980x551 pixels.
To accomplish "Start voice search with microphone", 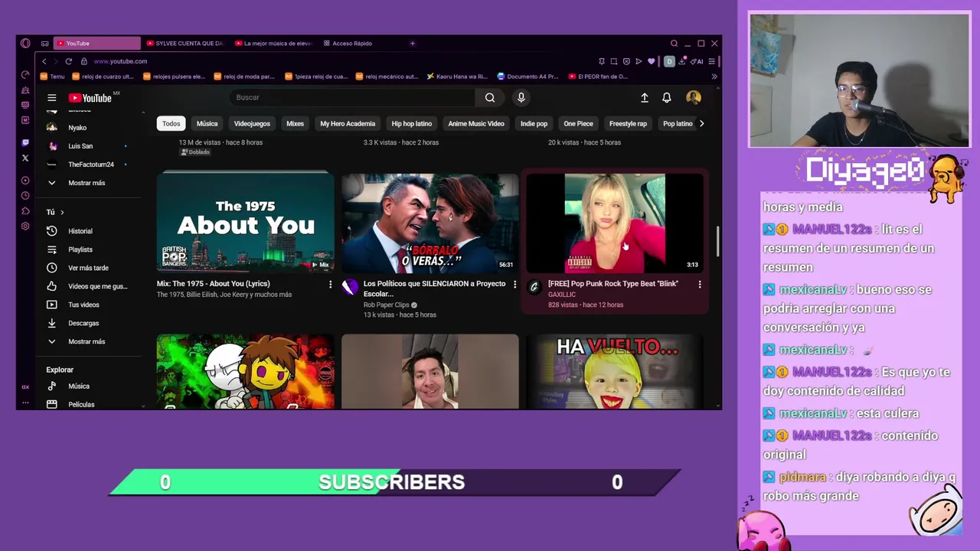I will click(521, 97).
